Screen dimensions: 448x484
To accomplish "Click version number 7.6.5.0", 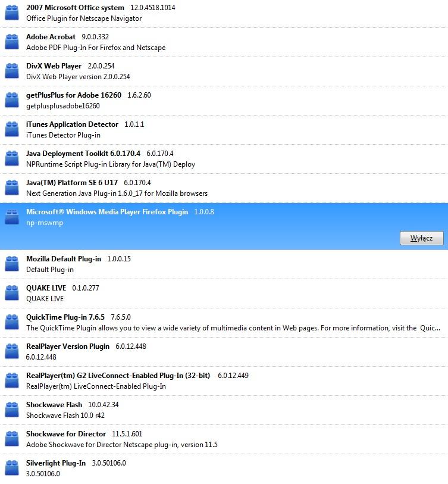I will pos(121,317).
